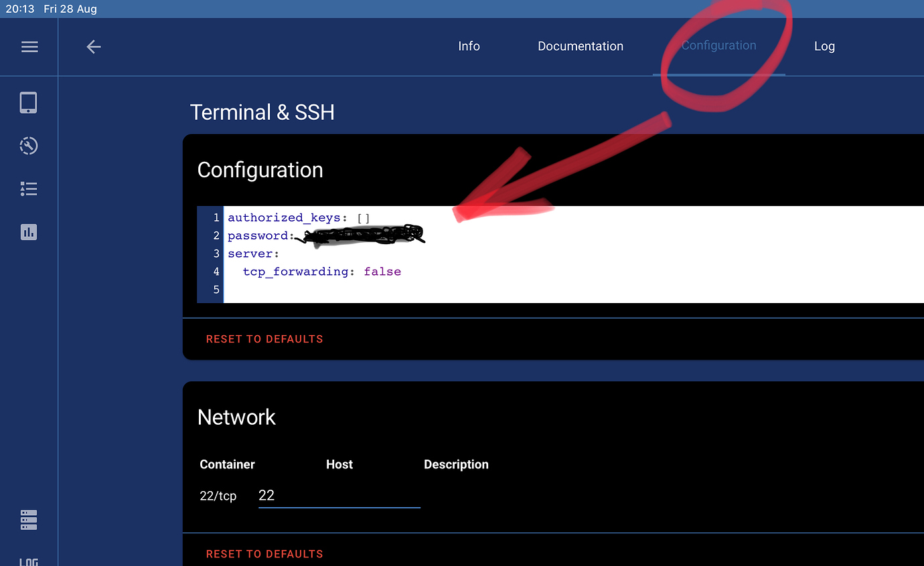The image size is (924, 566).
Task: Reset Network card to defaults
Action: coord(264,554)
